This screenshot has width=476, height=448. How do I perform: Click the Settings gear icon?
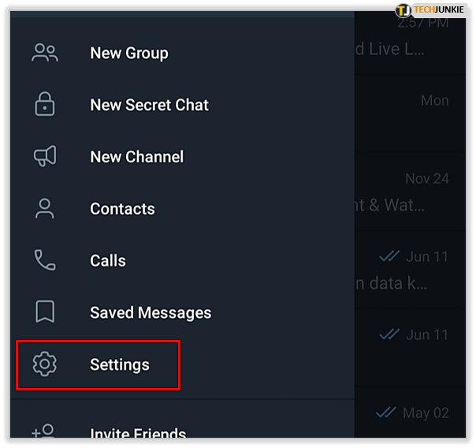click(45, 364)
